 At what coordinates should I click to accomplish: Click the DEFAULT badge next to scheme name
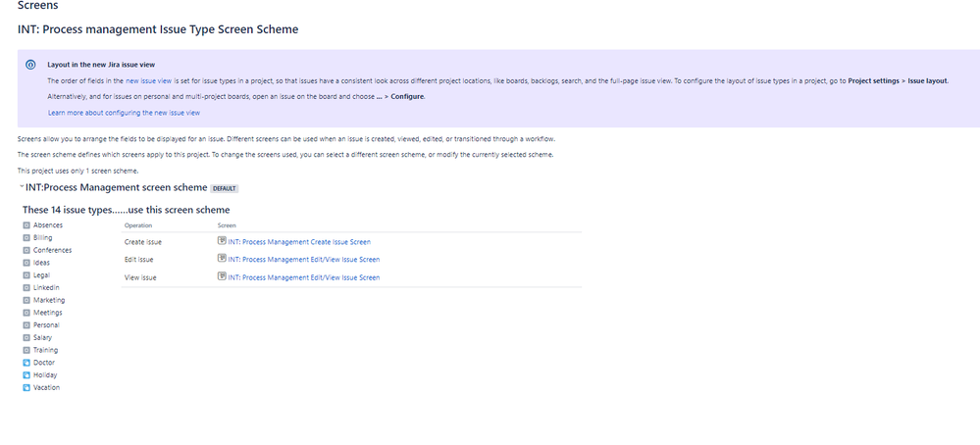click(225, 188)
